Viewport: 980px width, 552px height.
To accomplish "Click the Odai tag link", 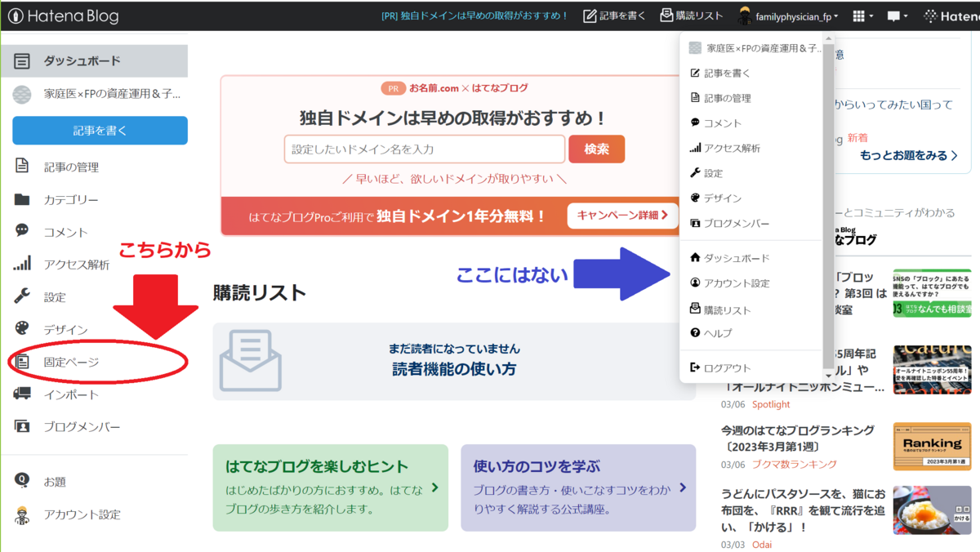I will [x=762, y=545].
